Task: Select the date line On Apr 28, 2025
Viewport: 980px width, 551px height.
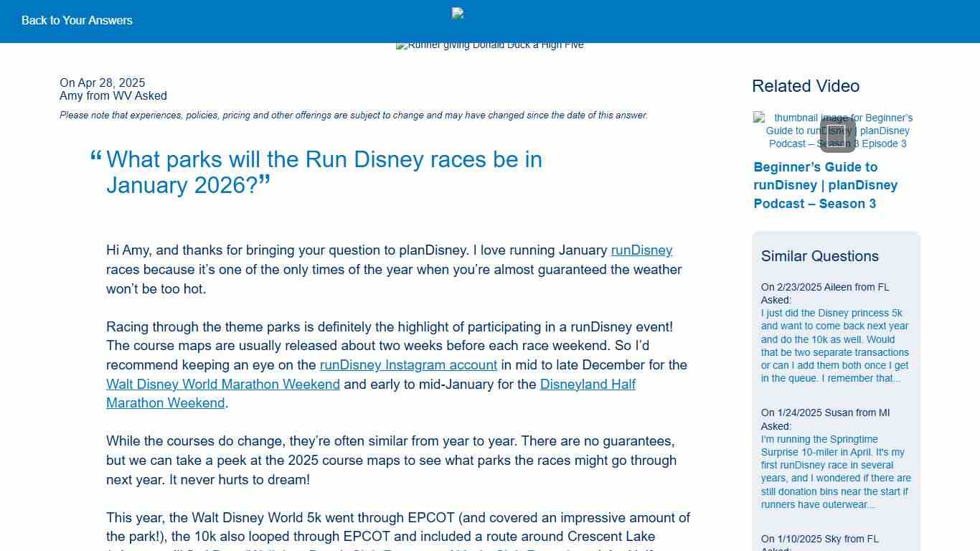Action: (101, 83)
